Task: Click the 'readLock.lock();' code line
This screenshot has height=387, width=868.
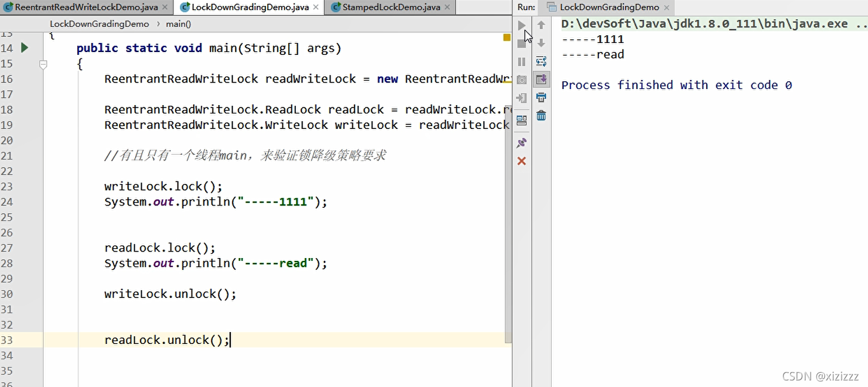Action: (x=160, y=248)
